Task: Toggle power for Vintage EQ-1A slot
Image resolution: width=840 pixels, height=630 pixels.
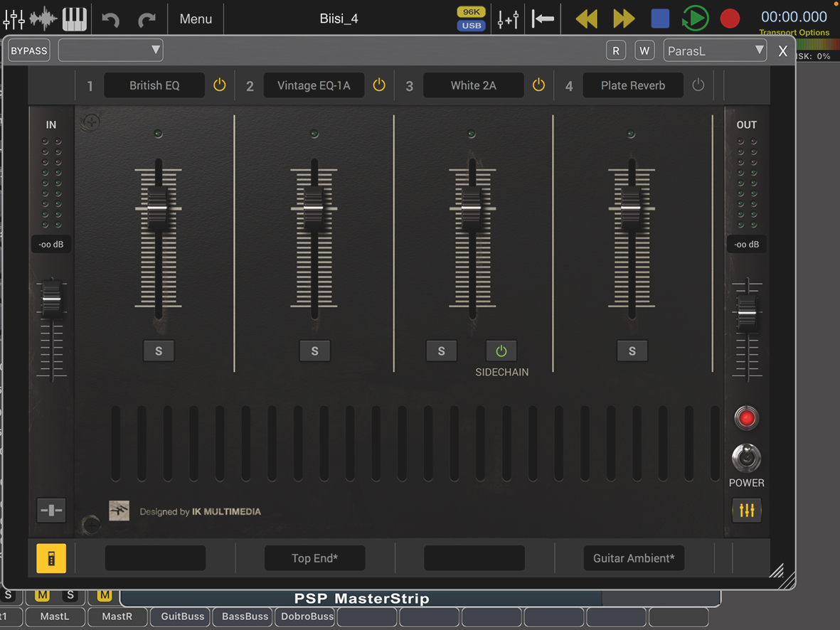Action: tap(379, 85)
